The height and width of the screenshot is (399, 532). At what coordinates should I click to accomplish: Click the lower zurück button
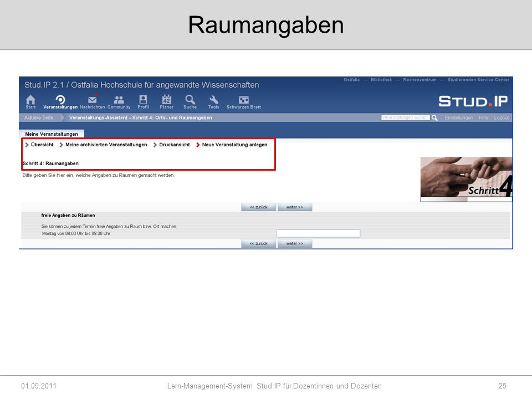click(259, 244)
